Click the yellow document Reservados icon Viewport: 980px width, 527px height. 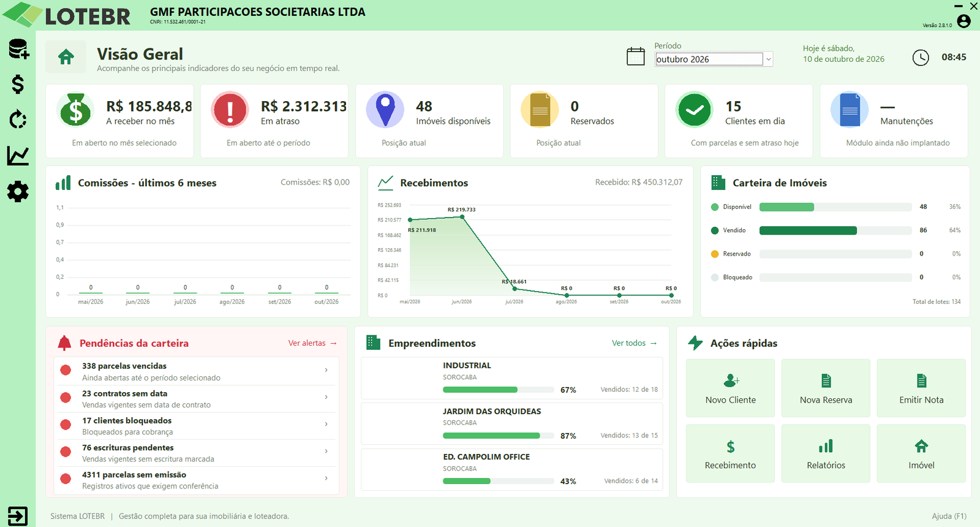pyautogui.click(x=540, y=110)
